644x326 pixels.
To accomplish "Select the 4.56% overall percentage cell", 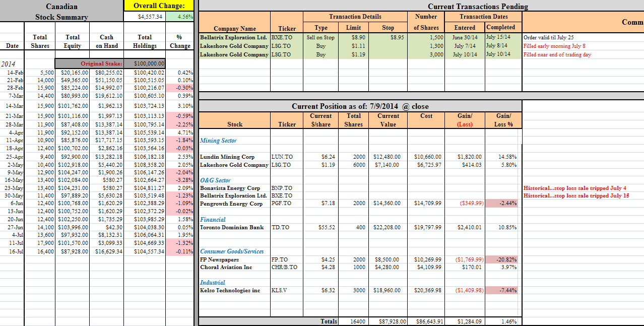I will 179,17.
